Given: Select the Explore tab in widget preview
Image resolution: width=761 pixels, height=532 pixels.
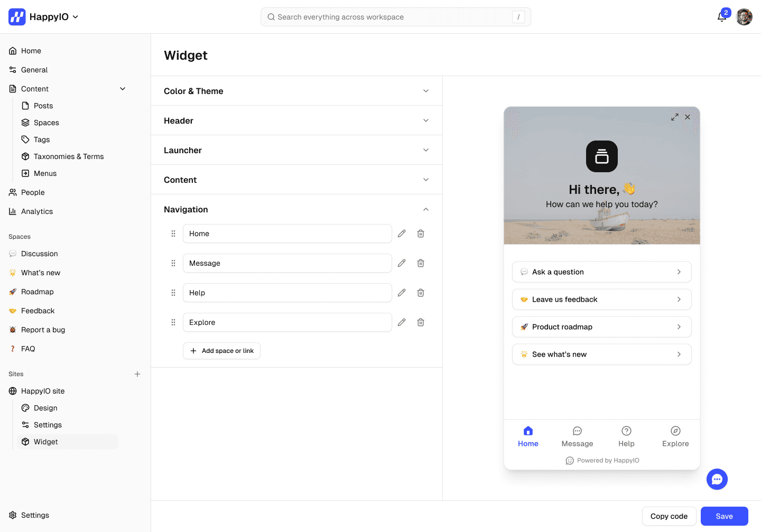Looking at the screenshot, I should click(x=675, y=437).
